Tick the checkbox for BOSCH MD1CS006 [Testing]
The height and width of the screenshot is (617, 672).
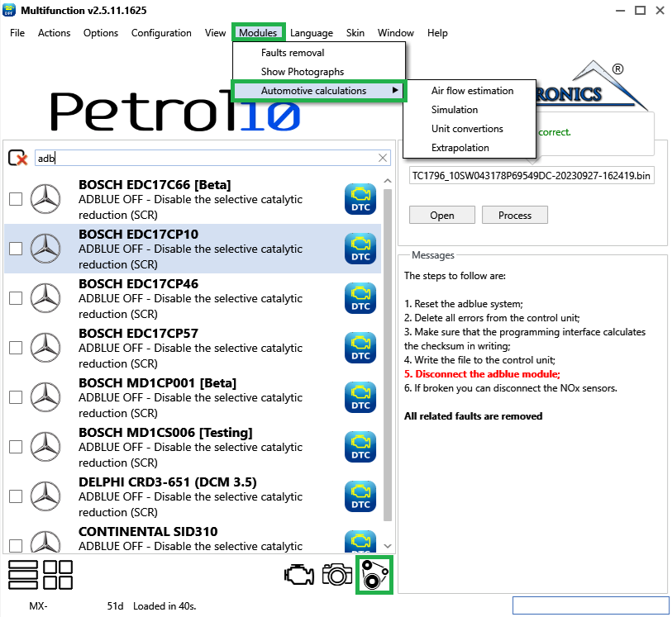coord(16,447)
